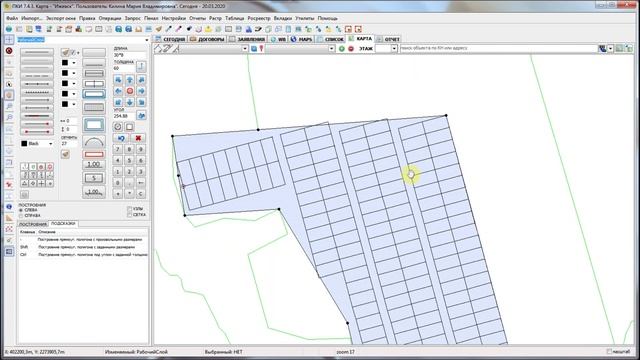Open the Операции menu
The height and width of the screenshot is (360, 640).
[x=110, y=18]
